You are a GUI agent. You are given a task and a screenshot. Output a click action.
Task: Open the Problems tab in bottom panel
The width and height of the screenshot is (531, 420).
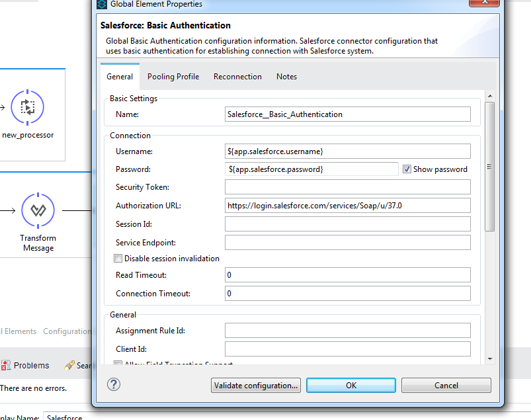point(32,366)
